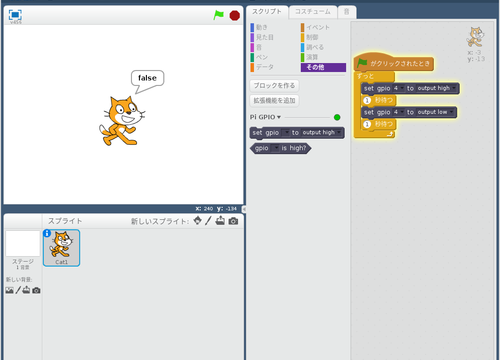Click the 拡張機能を追加 button
Image resolution: width=500 pixels, height=360 pixels.
click(274, 100)
